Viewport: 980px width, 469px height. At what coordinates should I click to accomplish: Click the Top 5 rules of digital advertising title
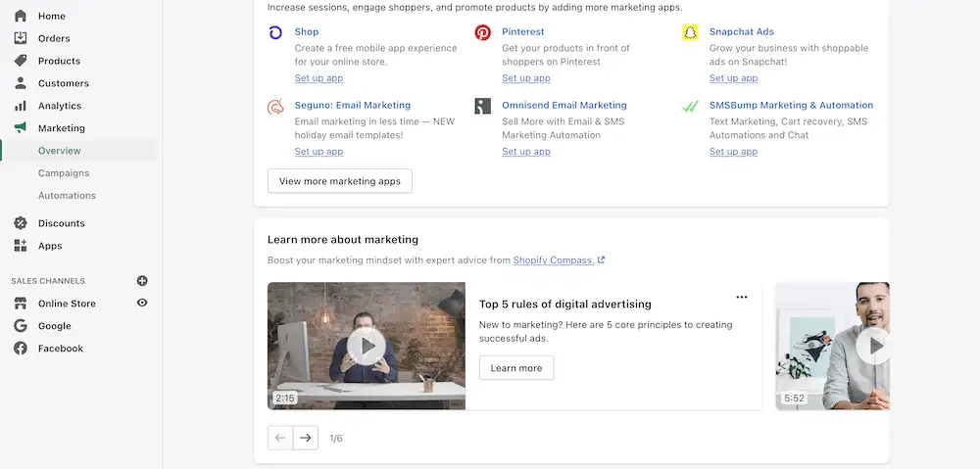(x=565, y=305)
